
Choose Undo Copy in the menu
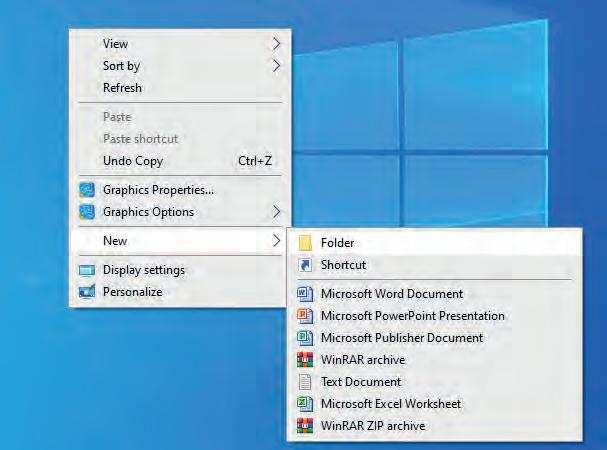[x=180, y=161]
